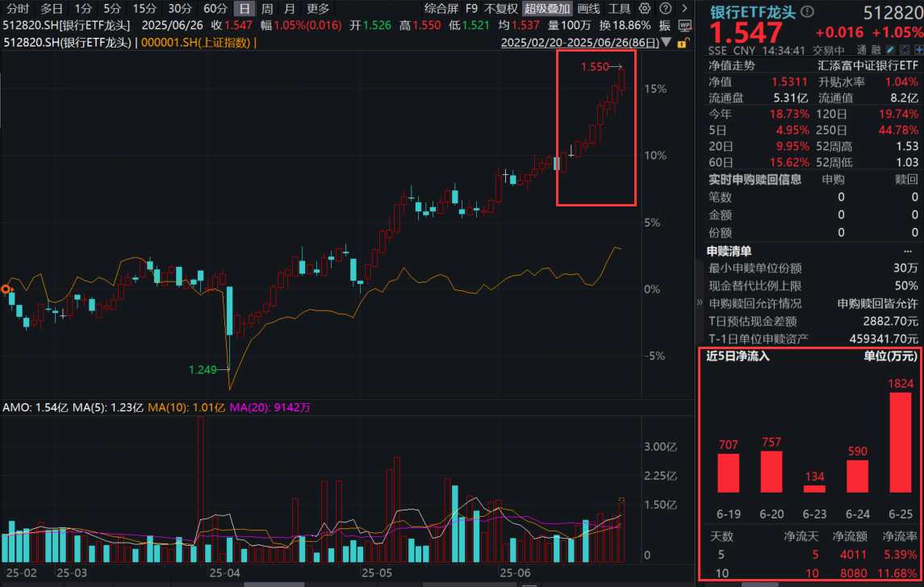
Task: Switch to the 周 weekly chart tab
Action: 267,9
